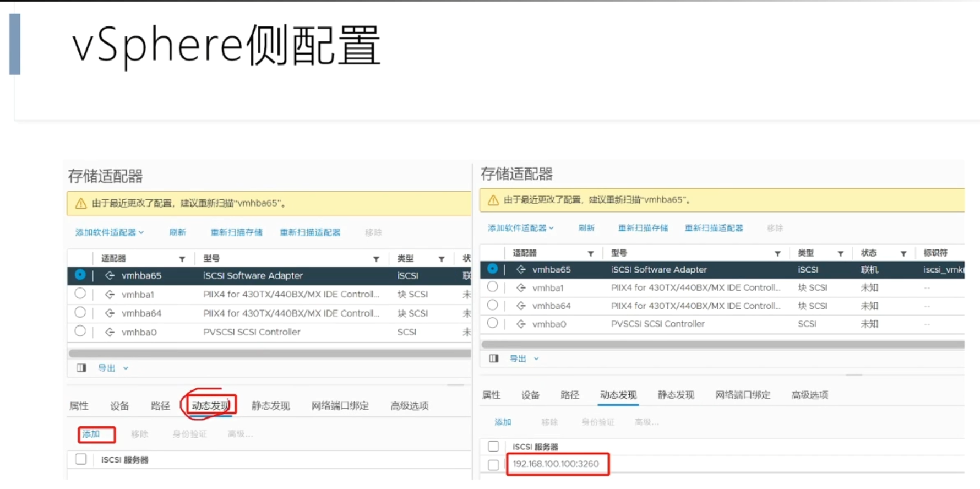Open the 适配器 column filter in right panel
Viewport: 980px width, 489px height.
pos(591,253)
